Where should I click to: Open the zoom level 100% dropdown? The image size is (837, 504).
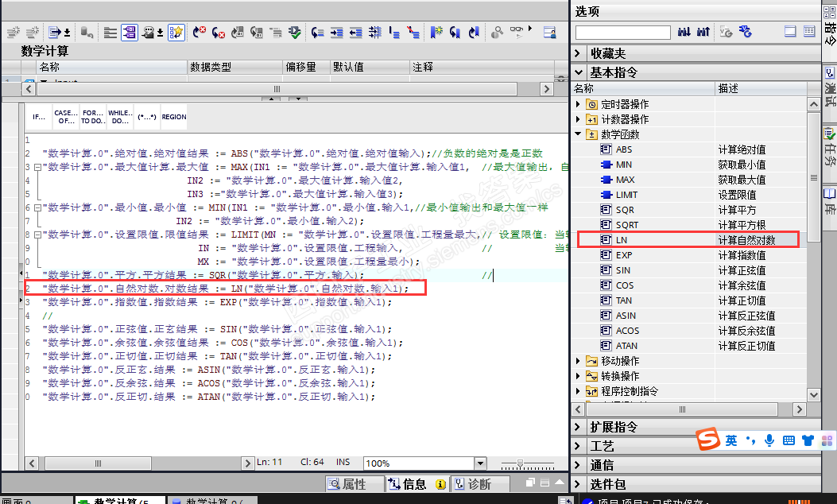click(x=480, y=463)
